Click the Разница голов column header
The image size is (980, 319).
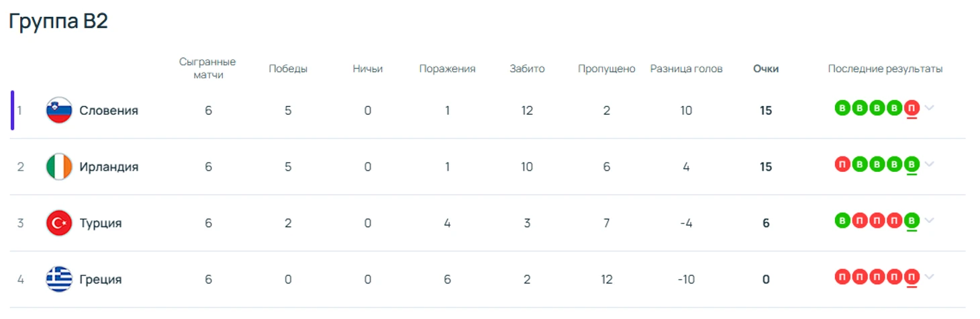point(686,69)
